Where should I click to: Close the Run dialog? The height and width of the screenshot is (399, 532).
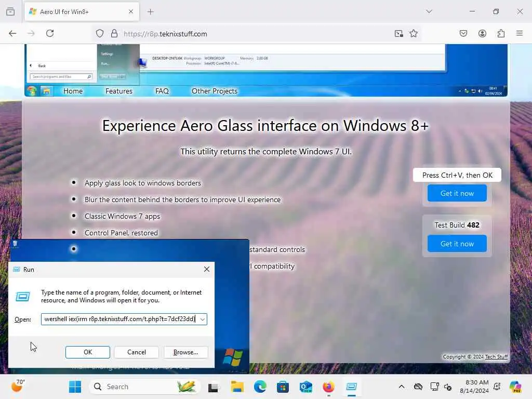click(207, 270)
